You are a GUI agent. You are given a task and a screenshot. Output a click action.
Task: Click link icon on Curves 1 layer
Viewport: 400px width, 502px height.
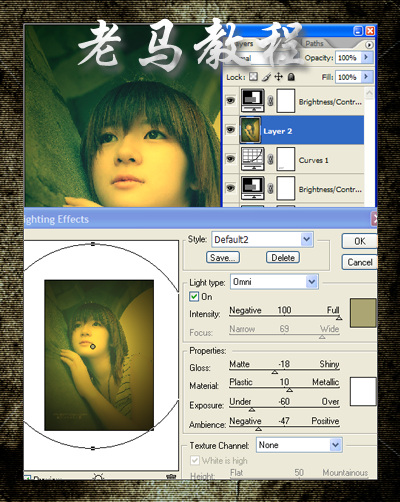click(x=270, y=159)
